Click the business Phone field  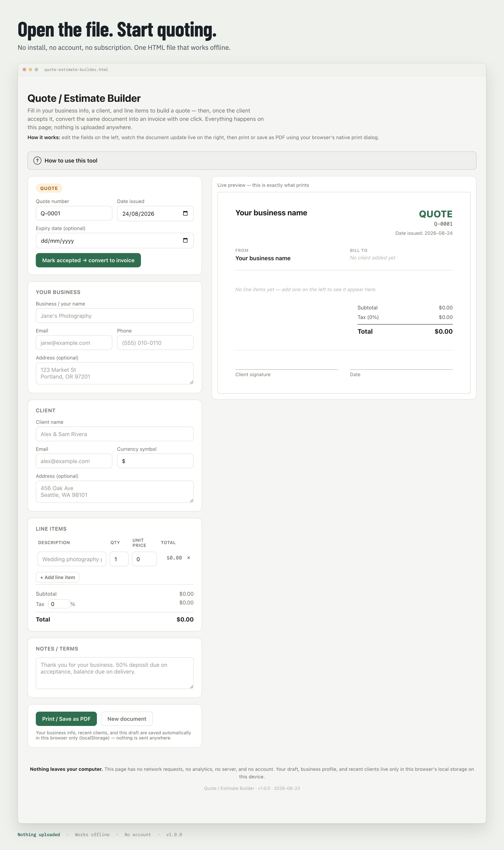coord(155,343)
